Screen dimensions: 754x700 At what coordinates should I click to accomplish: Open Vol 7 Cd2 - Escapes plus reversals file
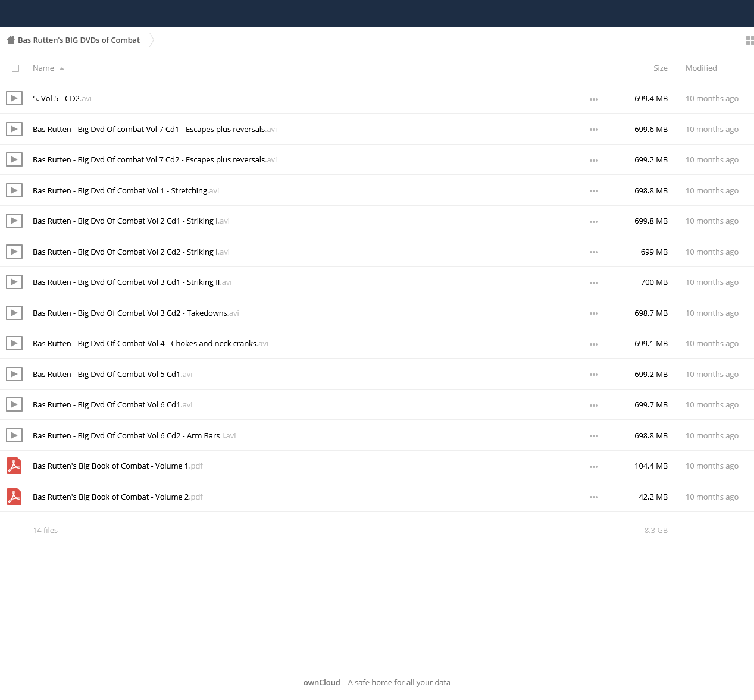tap(155, 159)
